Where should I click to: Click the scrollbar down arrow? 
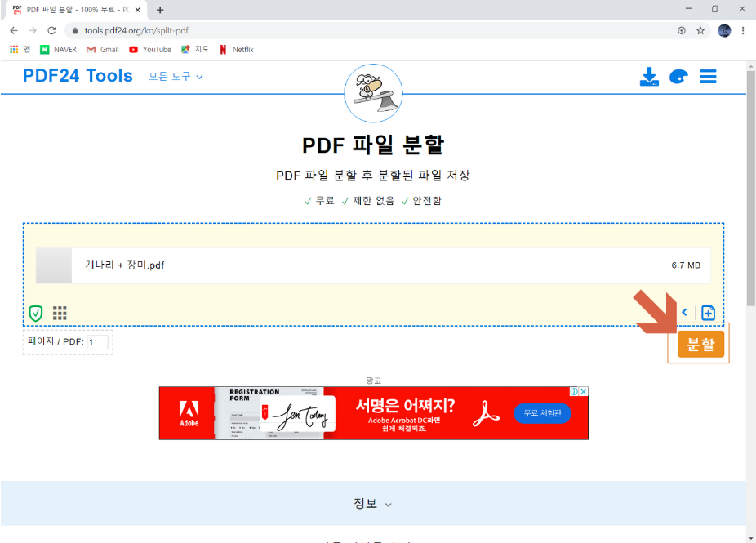[x=751, y=538]
